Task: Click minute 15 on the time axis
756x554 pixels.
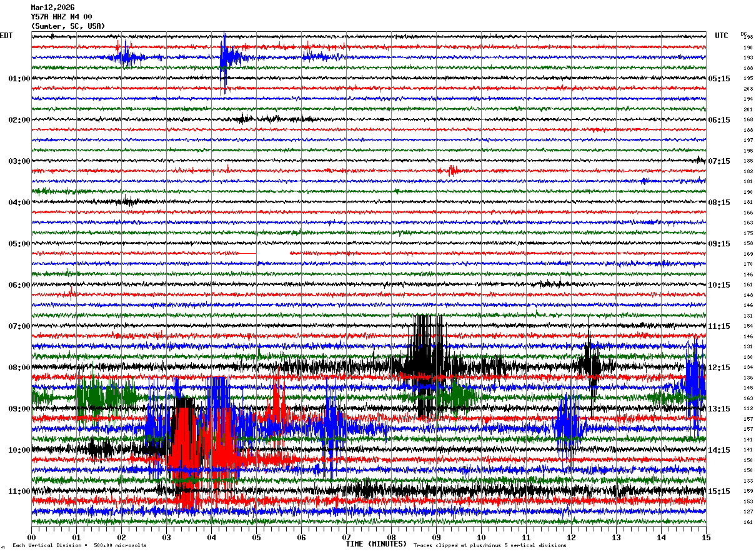Action: coord(706,537)
